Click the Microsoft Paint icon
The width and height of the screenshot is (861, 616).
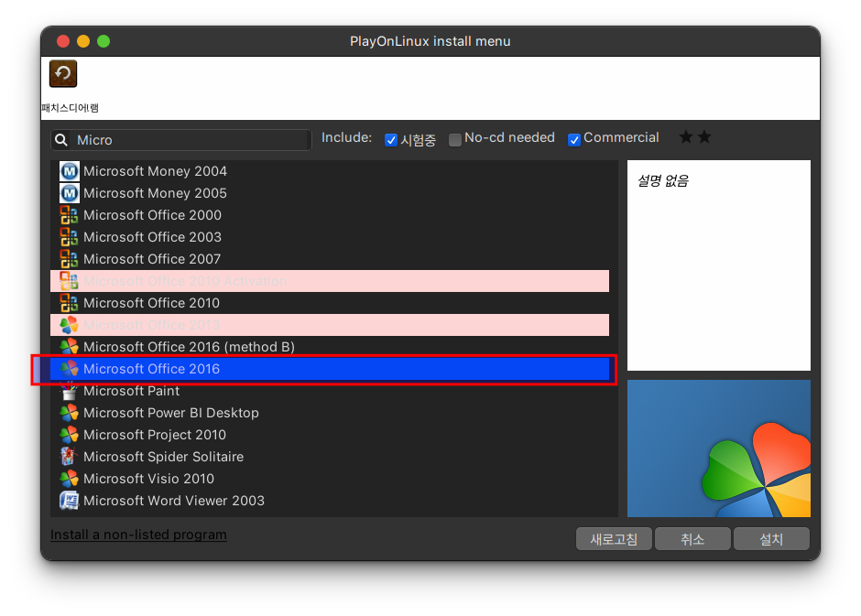70,391
